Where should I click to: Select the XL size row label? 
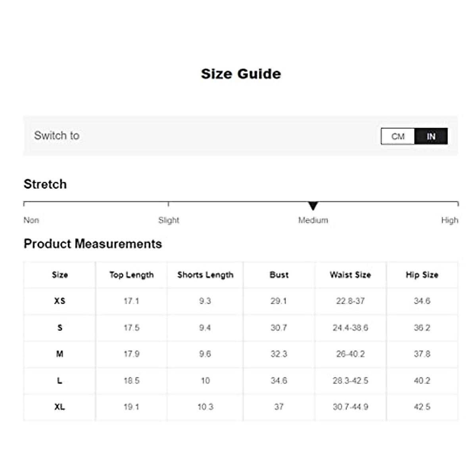(59, 407)
